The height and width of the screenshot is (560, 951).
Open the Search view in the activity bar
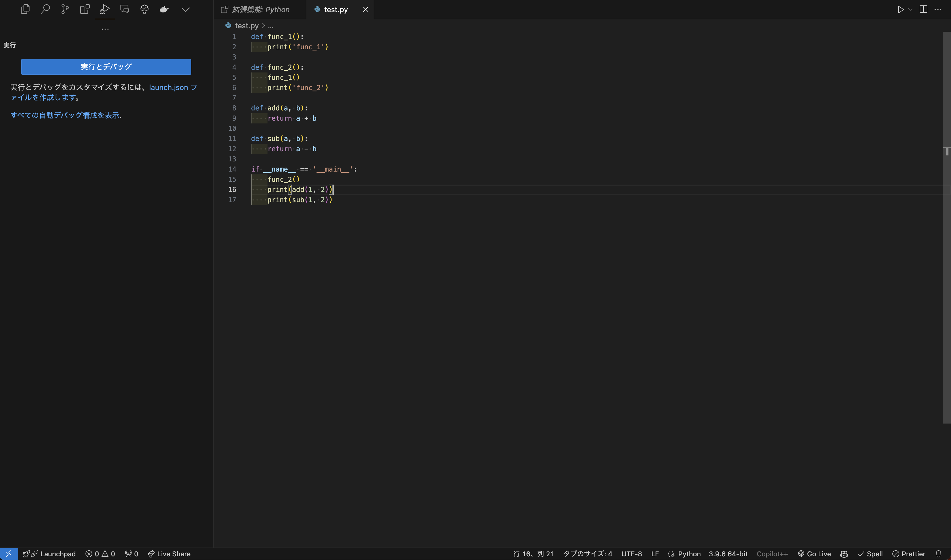[x=46, y=9]
